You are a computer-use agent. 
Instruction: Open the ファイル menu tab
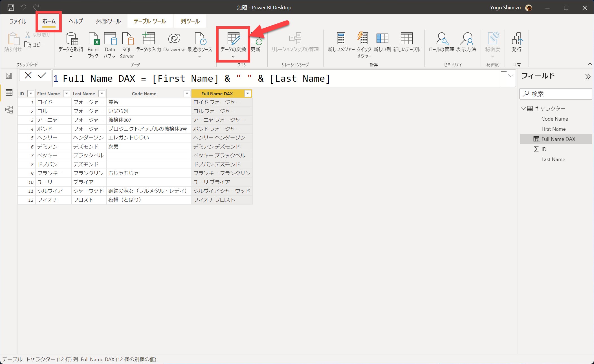coord(18,21)
